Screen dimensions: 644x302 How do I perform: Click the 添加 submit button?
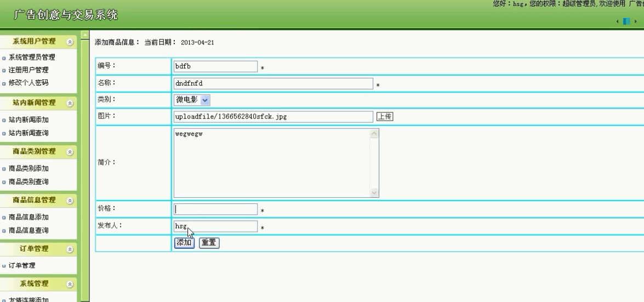(184, 243)
